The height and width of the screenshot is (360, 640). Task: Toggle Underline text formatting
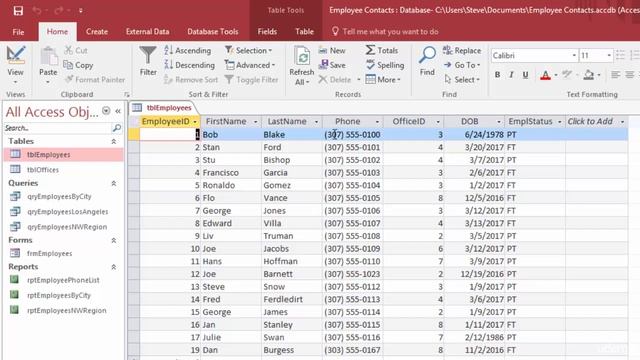525,75
